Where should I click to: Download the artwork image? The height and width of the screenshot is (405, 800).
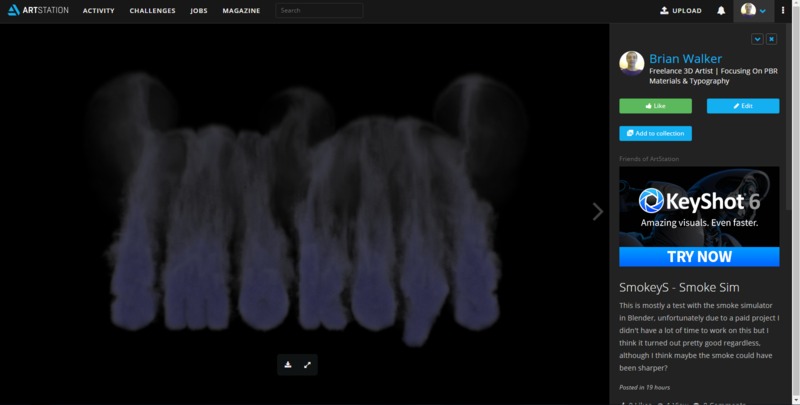pos(288,365)
